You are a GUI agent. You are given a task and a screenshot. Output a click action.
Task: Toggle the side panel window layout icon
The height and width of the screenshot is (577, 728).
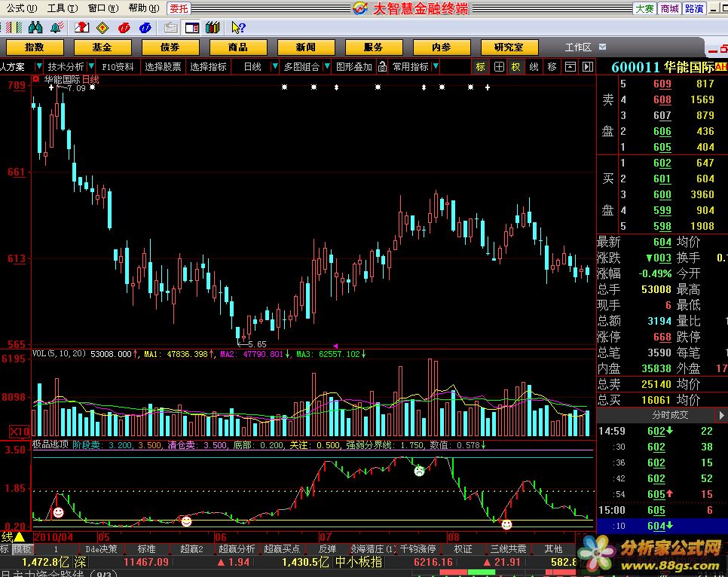click(191, 28)
